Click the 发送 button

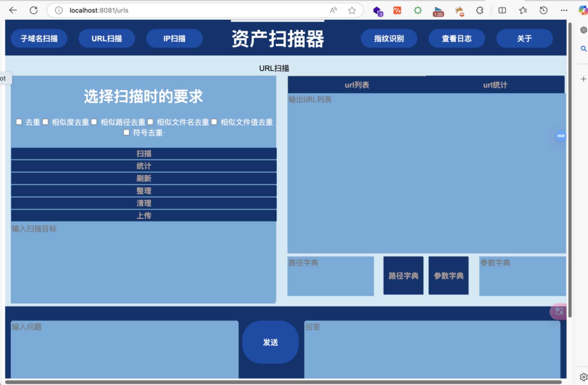[x=270, y=342]
